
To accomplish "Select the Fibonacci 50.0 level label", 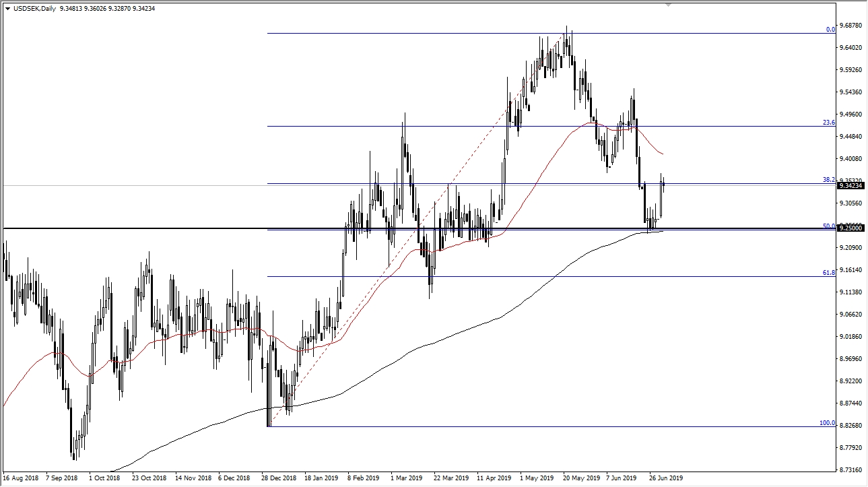I will pyautogui.click(x=829, y=226).
